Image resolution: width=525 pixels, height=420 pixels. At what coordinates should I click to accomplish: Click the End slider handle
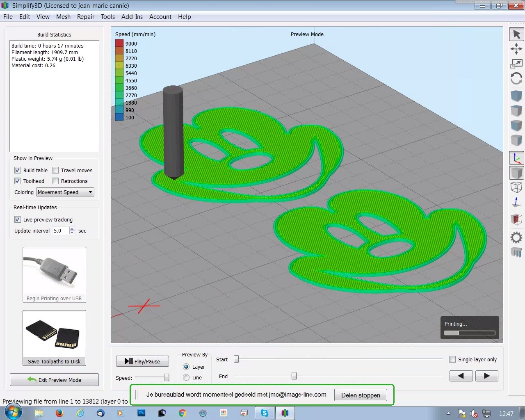coord(294,376)
